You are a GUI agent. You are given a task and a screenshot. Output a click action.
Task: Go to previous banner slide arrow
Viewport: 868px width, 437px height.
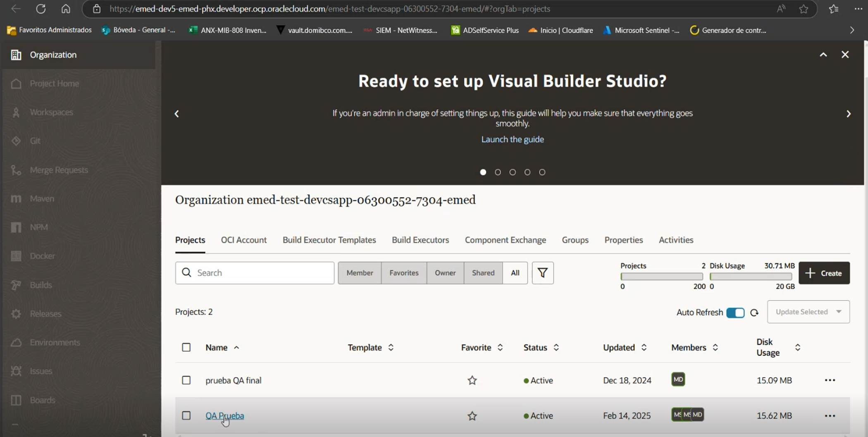click(x=176, y=114)
